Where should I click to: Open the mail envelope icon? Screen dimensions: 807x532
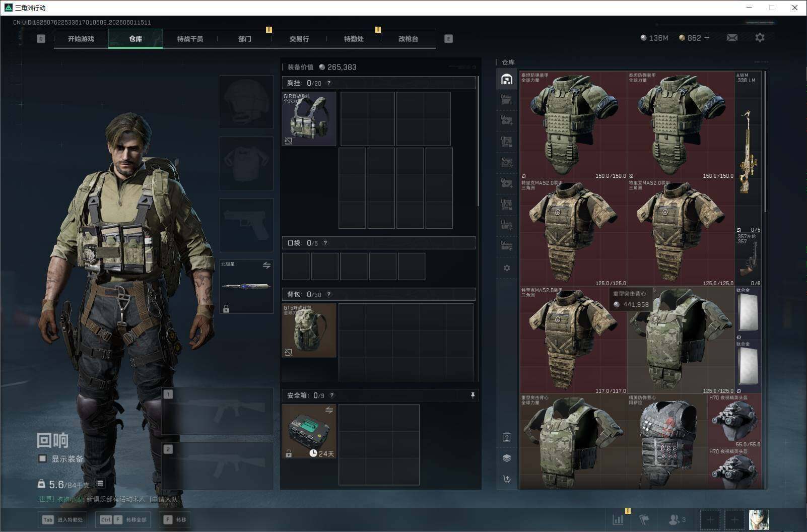pos(732,38)
